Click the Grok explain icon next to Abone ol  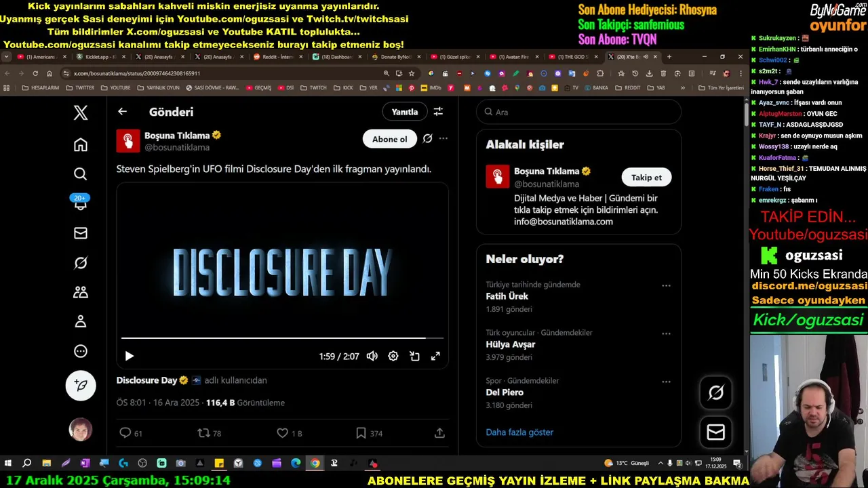pos(427,138)
